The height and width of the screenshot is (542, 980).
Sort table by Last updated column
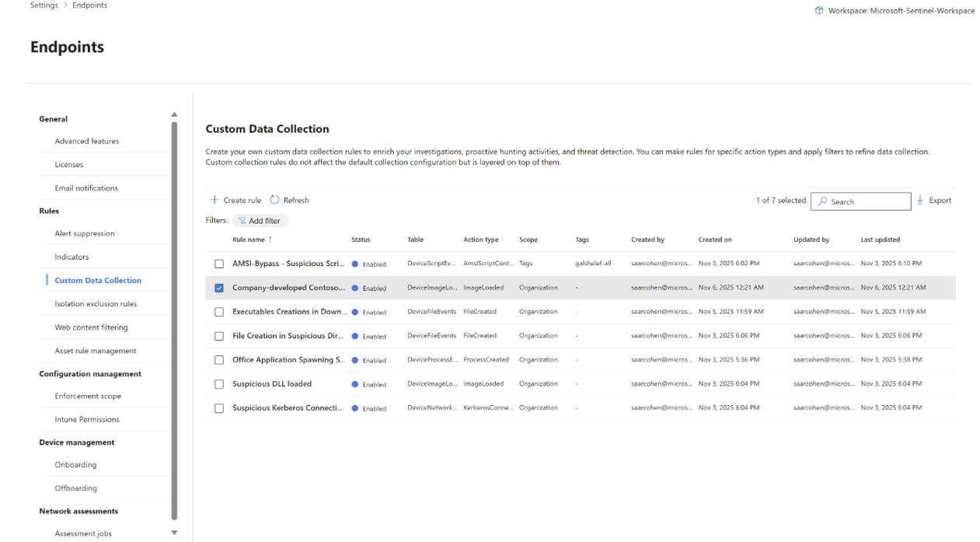880,240
